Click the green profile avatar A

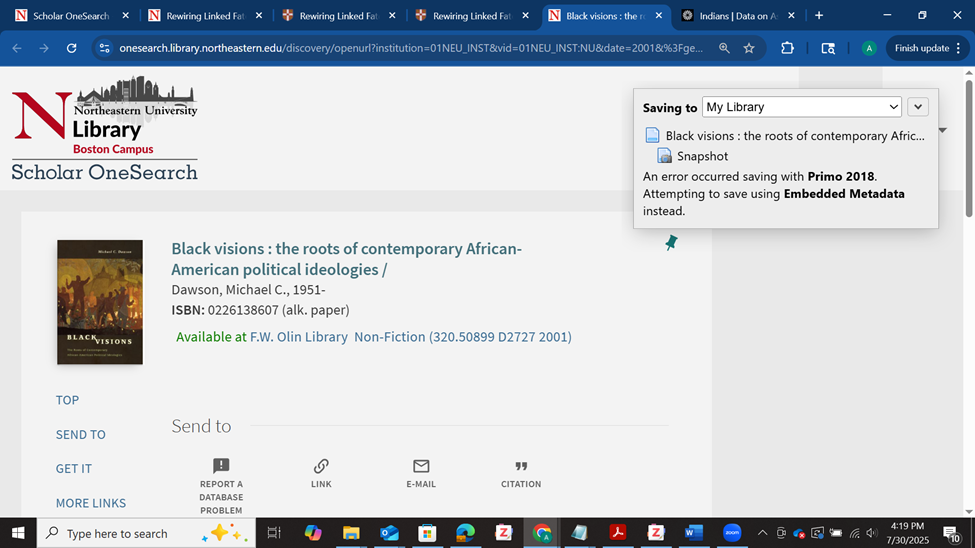point(869,48)
